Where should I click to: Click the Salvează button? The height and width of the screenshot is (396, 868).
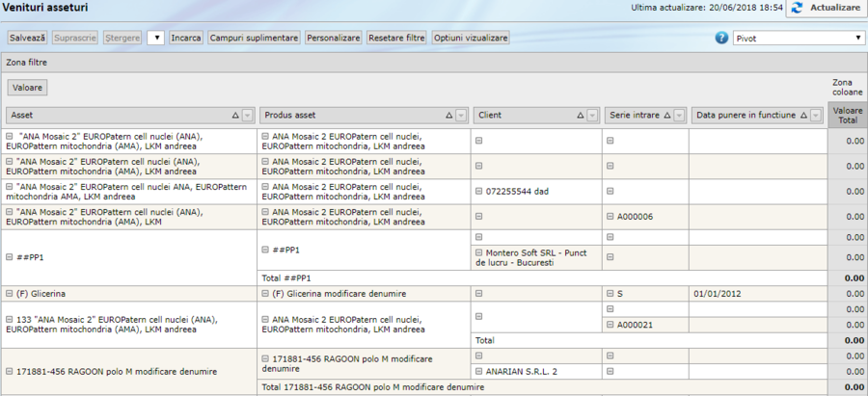pos(27,38)
